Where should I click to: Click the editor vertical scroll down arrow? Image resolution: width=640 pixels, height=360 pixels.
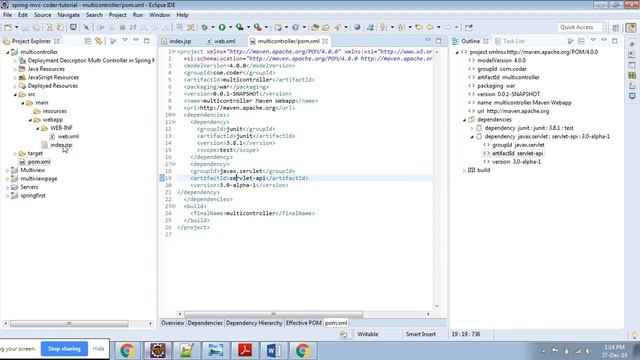pyautogui.click(x=436, y=306)
